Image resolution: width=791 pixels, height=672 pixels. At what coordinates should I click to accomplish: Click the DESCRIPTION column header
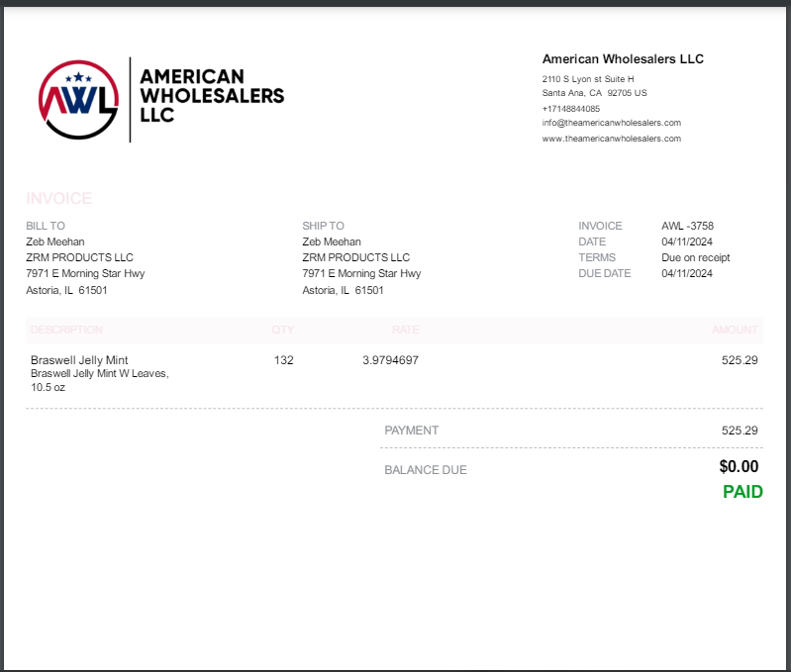(66, 330)
